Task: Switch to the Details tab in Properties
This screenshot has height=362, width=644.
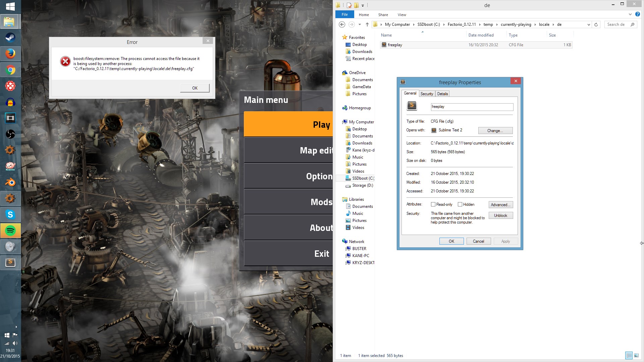Action: (442, 94)
